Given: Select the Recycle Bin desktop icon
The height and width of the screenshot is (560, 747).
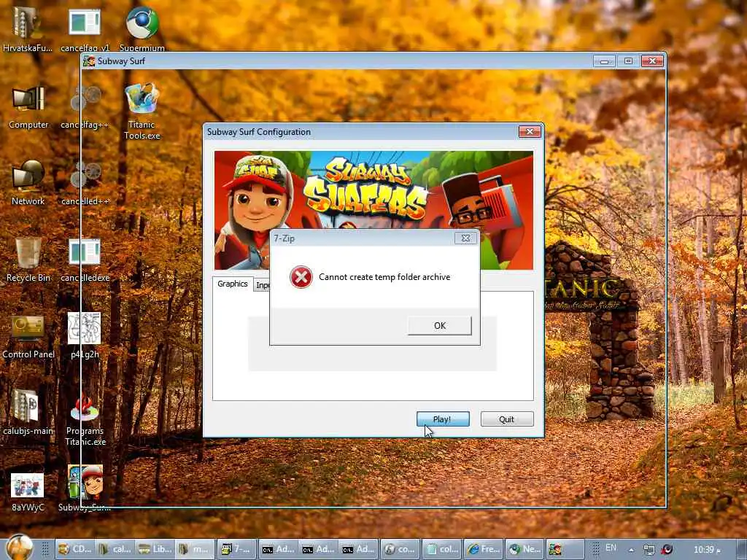Looking at the screenshot, I should [28, 260].
